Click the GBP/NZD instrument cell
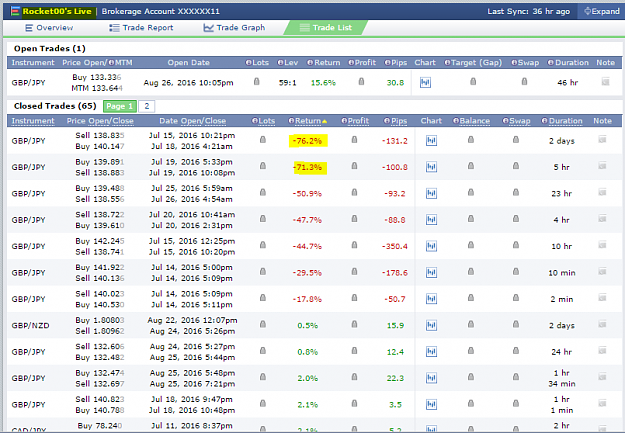 [31, 325]
